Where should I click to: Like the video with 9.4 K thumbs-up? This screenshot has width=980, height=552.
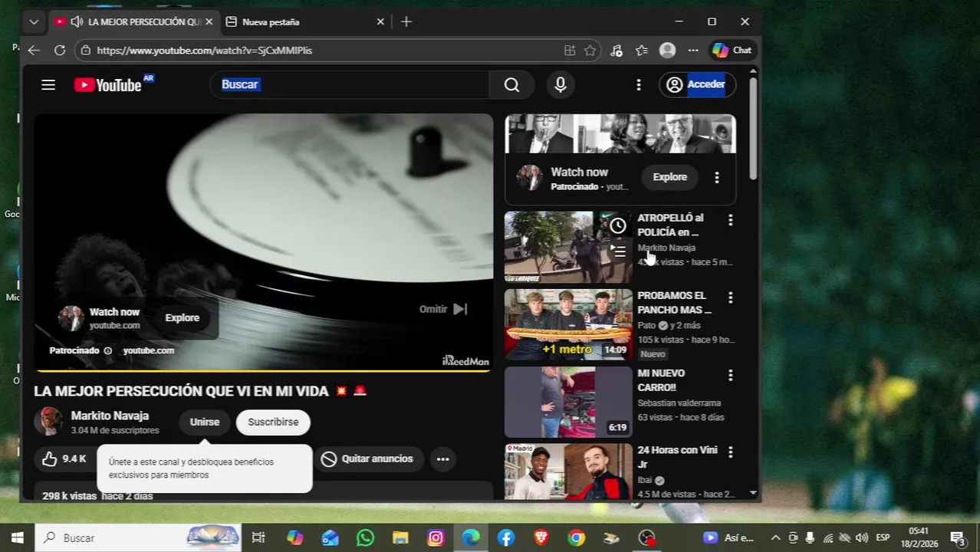coord(64,459)
